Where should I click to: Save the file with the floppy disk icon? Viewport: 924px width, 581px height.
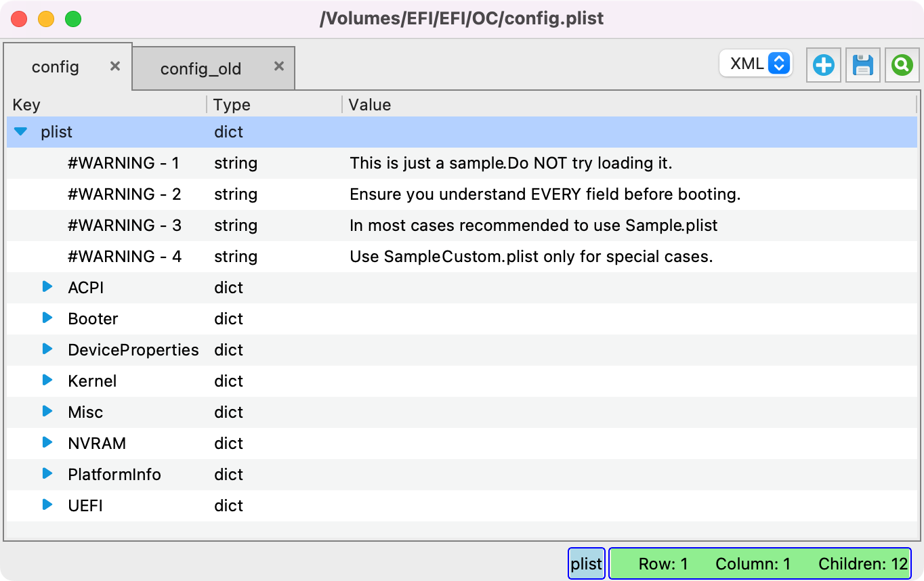[x=863, y=65]
